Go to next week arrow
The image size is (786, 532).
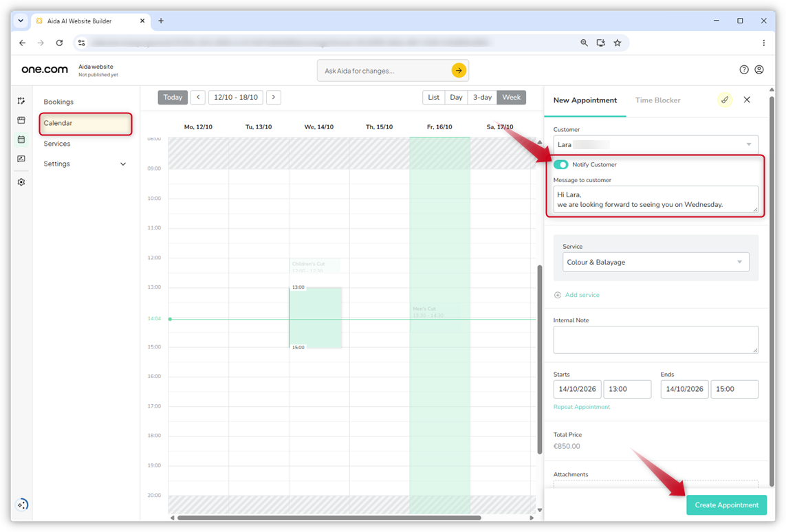click(x=274, y=97)
